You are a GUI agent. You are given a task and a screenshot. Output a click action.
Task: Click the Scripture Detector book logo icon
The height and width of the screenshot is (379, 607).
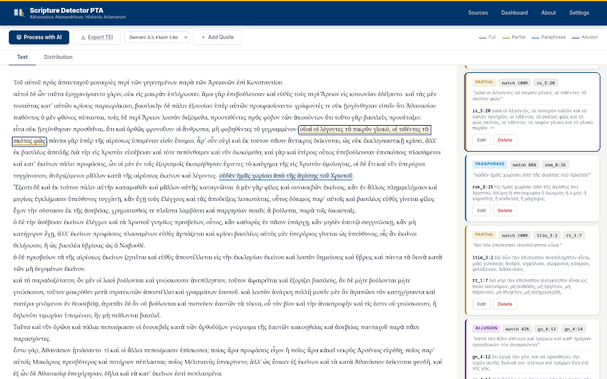[19, 13]
